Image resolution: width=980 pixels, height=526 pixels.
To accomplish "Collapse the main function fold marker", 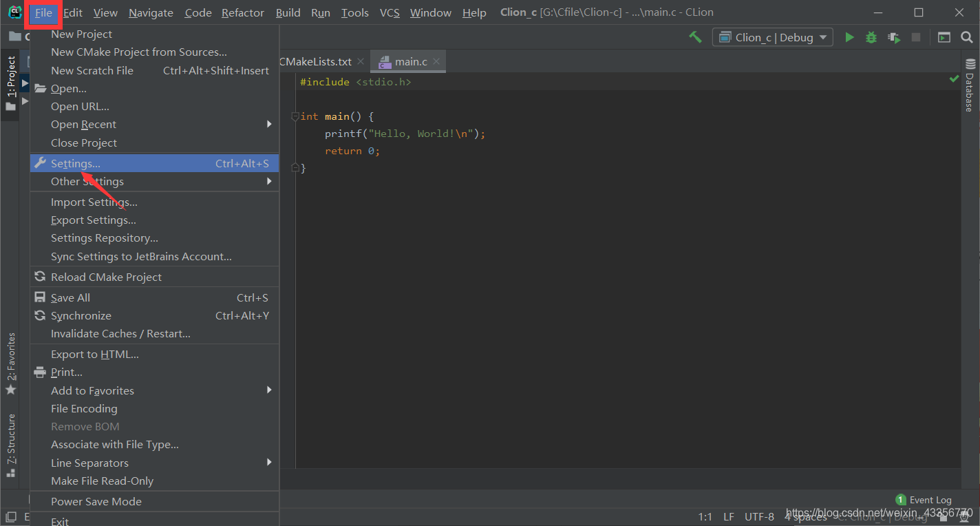I will tap(295, 116).
